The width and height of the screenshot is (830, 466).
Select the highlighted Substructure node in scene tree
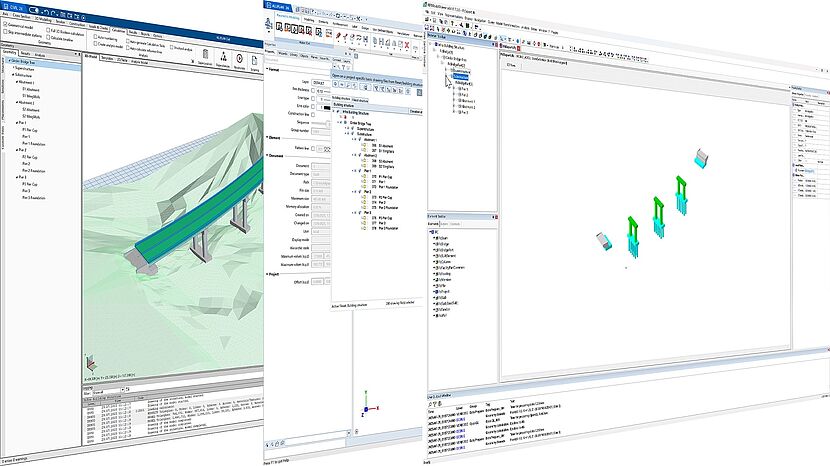click(x=458, y=76)
